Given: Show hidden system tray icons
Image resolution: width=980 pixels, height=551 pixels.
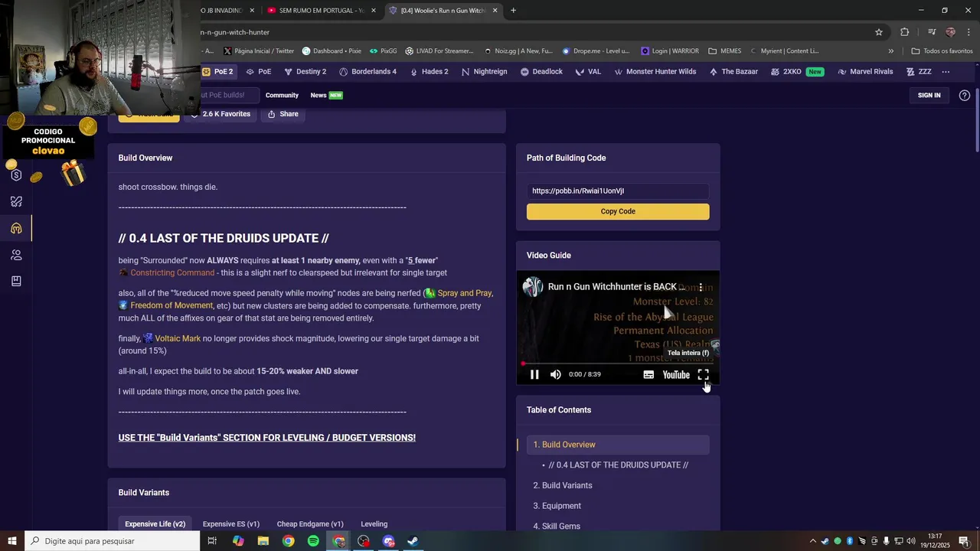Looking at the screenshot, I should (x=813, y=541).
